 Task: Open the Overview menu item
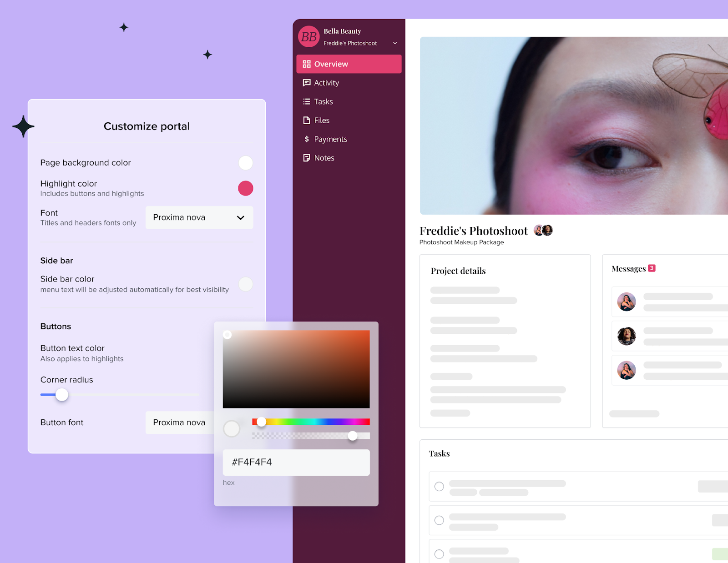point(349,64)
